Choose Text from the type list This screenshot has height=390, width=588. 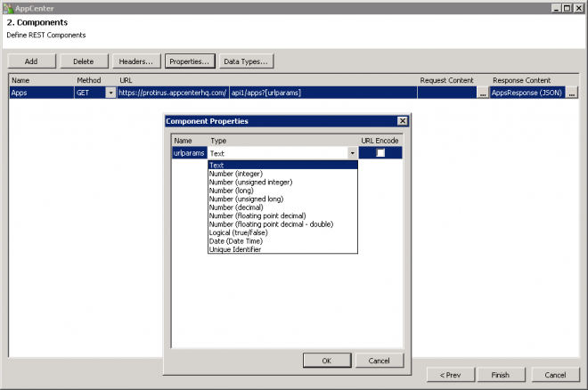point(282,165)
